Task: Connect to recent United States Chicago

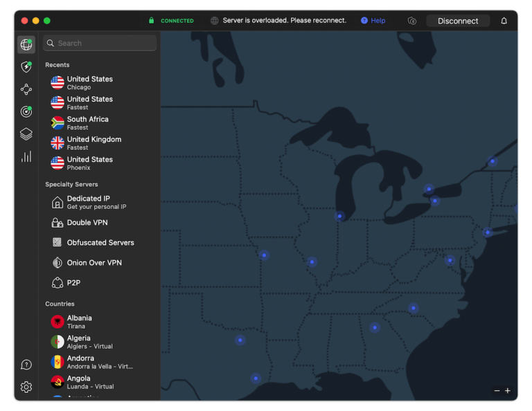Action: pos(100,82)
